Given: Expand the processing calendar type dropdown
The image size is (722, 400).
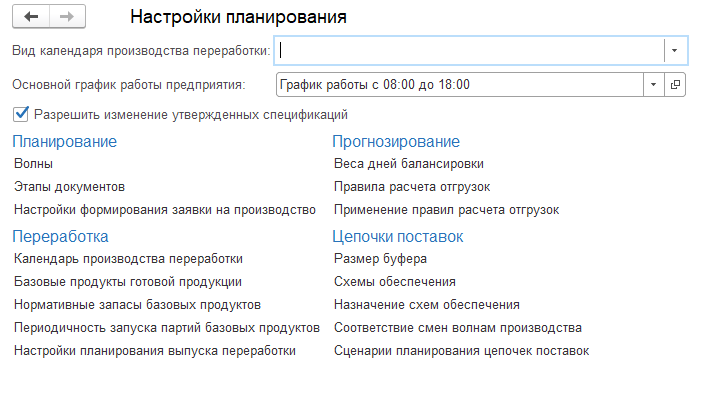Looking at the screenshot, I should [674, 50].
